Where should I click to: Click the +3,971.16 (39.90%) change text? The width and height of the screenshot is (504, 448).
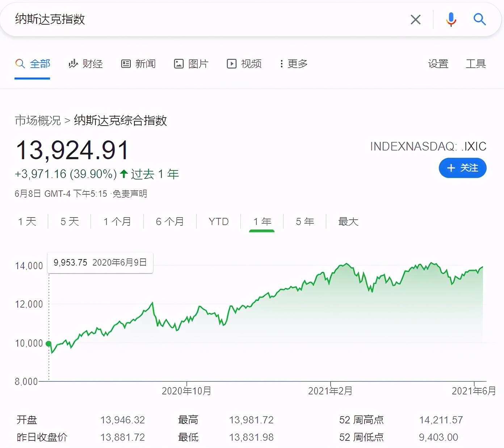66,174
